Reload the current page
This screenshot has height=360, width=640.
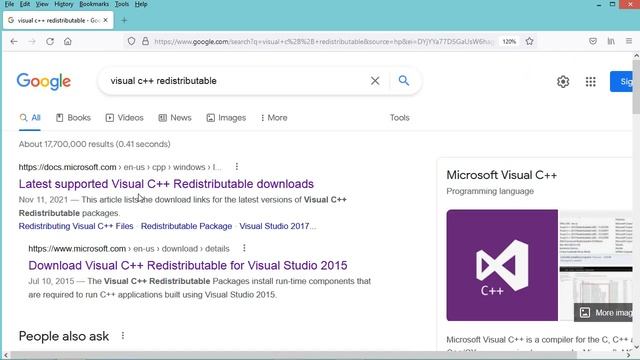click(x=50, y=41)
